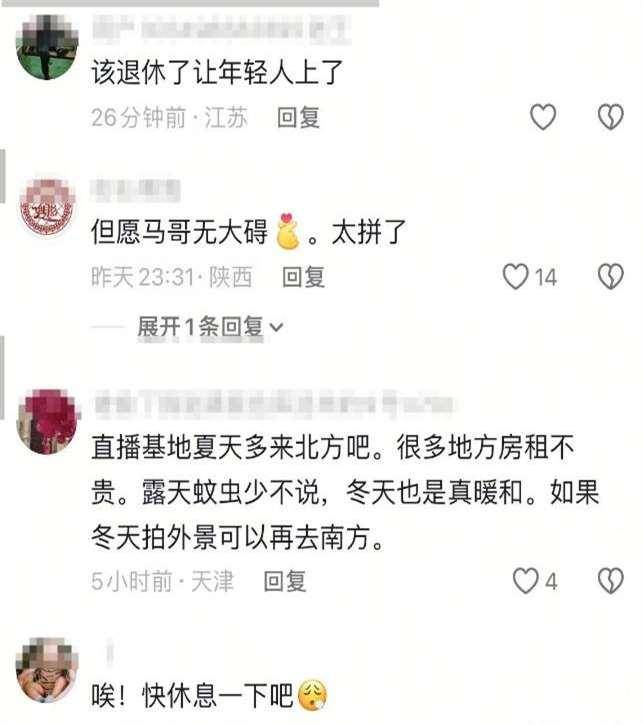Reply to the 昨天 23:31 Shaanxi comment
The image size is (643, 725).
[303, 277]
